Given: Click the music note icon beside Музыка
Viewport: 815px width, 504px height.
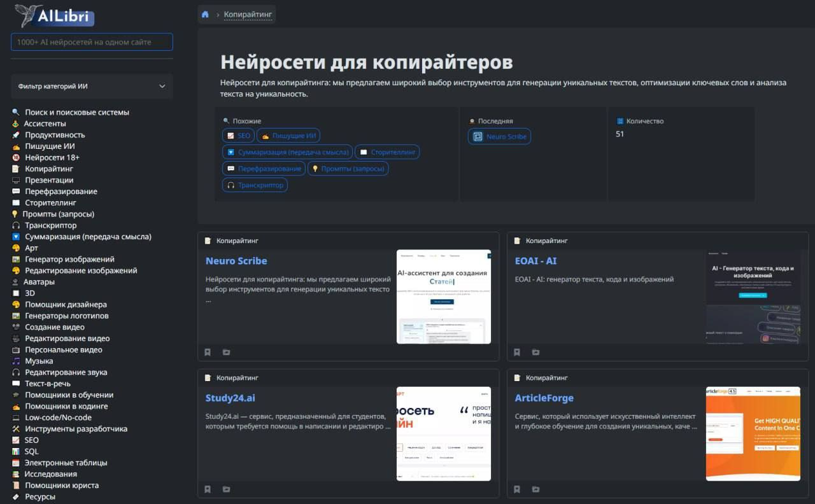Looking at the screenshot, I should point(16,361).
